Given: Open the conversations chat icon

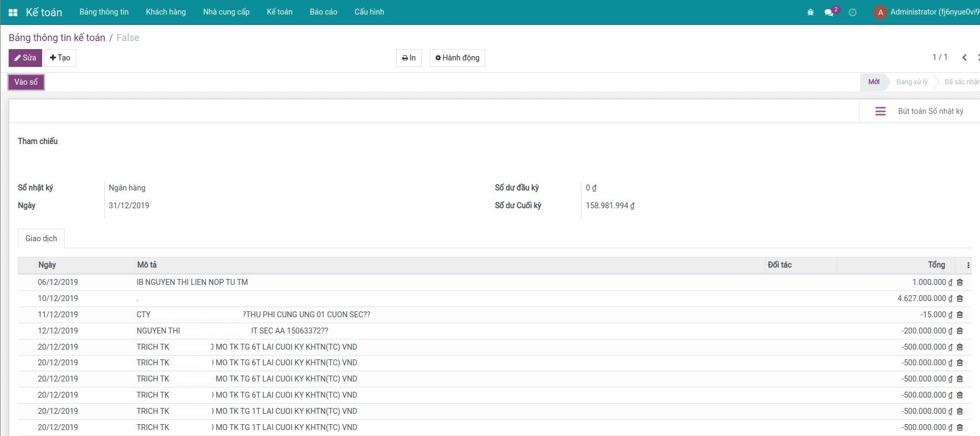Looking at the screenshot, I should pyautogui.click(x=829, y=12).
